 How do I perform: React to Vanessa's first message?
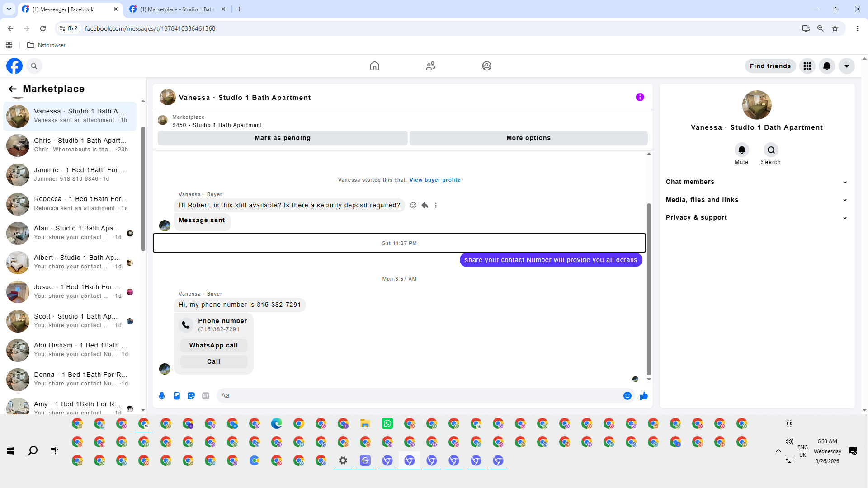coord(413,205)
